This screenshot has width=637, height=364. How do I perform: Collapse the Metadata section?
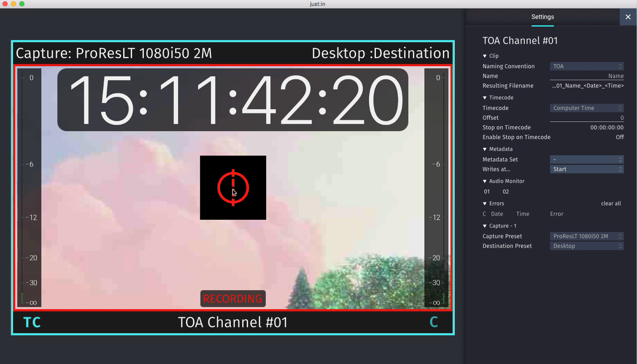(x=485, y=149)
